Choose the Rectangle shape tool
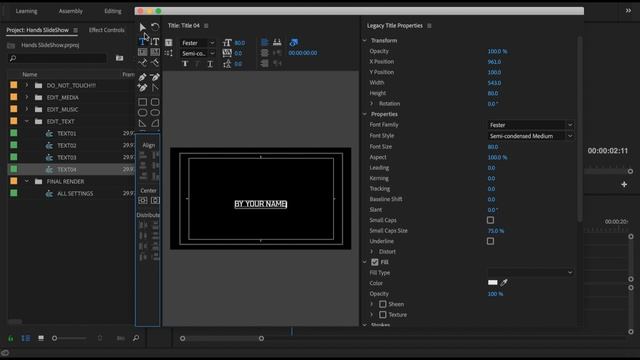 (x=142, y=102)
